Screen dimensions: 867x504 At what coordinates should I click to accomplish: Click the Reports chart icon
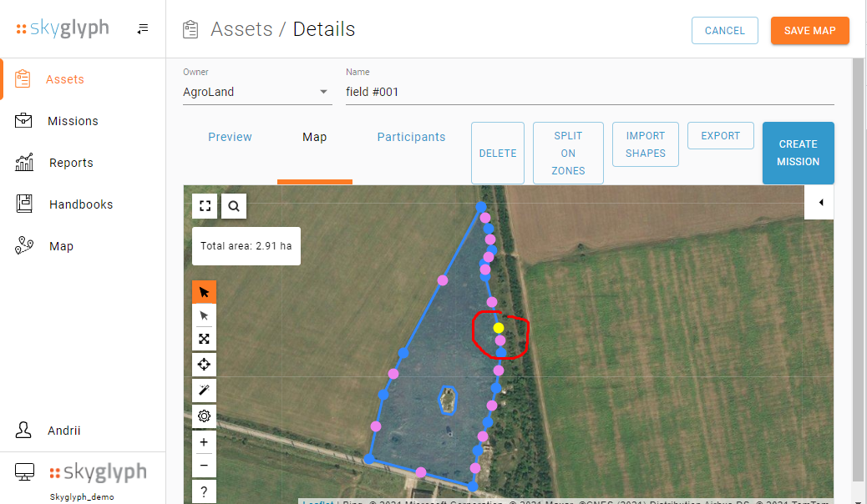pos(23,163)
